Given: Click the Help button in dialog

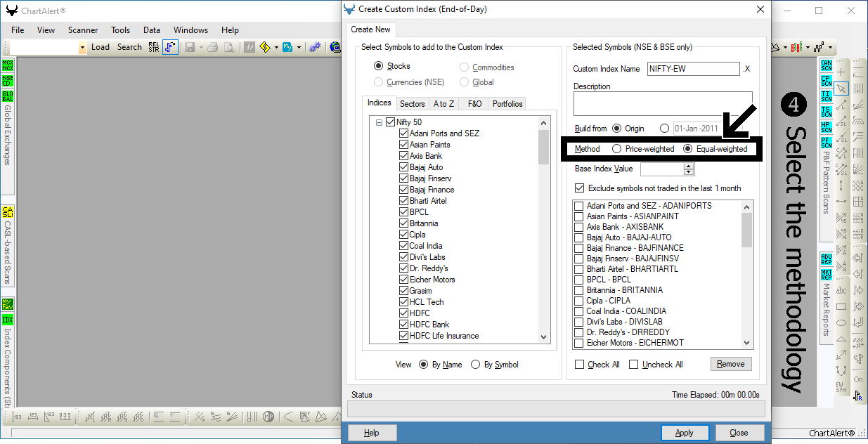Looking at the screenshot, I should 372,433.
